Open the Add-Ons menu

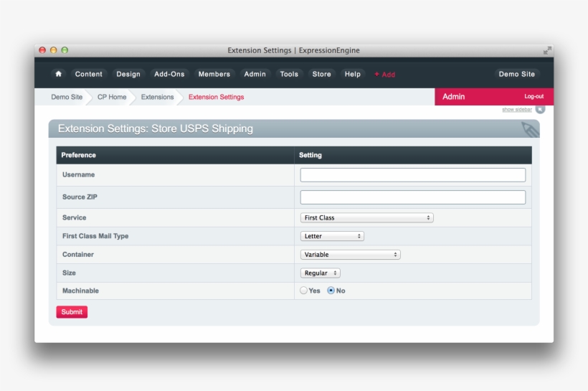169,74
